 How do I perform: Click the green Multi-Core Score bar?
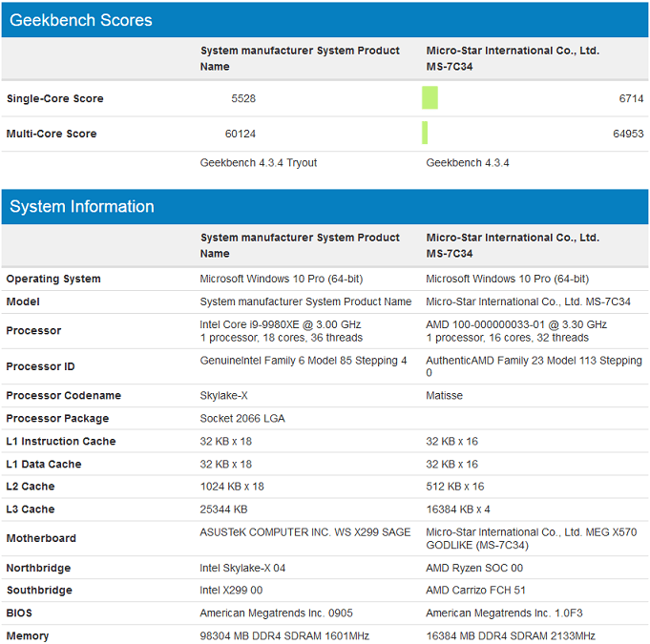tap(425, 134)
